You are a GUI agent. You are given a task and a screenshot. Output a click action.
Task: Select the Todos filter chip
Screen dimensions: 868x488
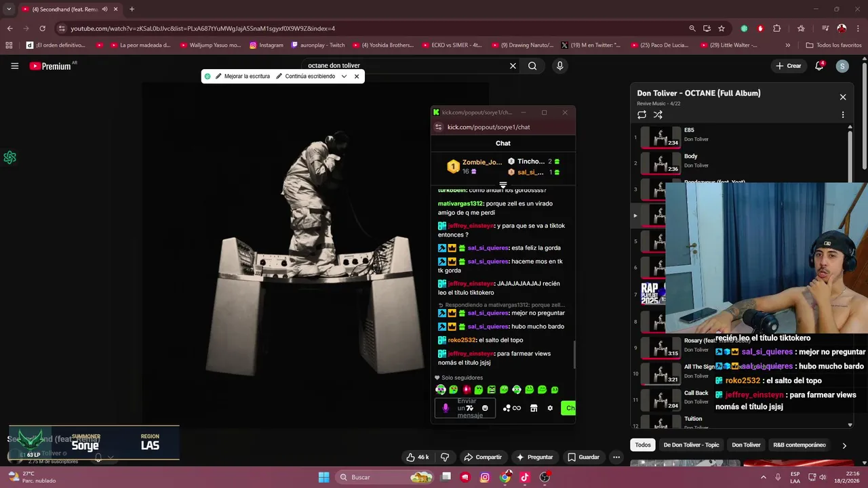click(643, 445)
